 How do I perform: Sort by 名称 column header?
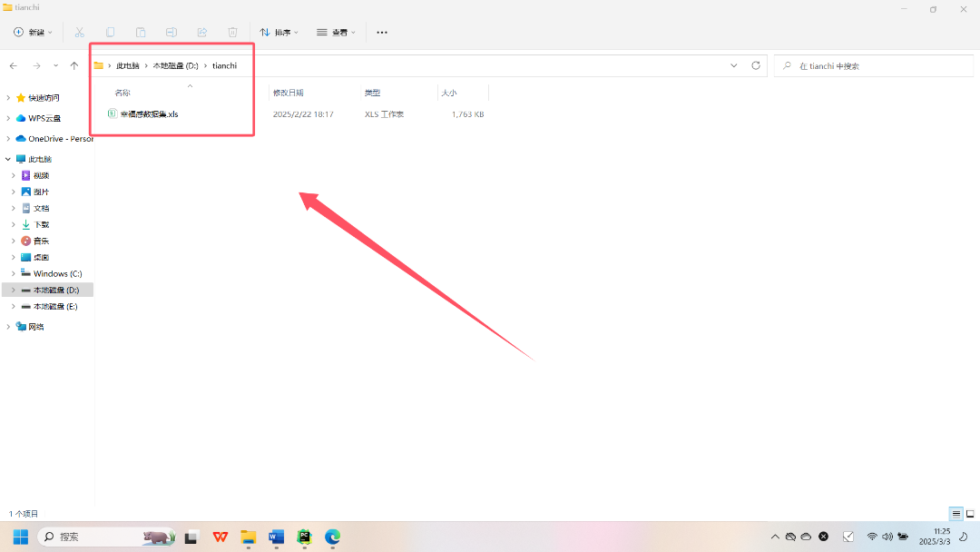pos(122,93)
